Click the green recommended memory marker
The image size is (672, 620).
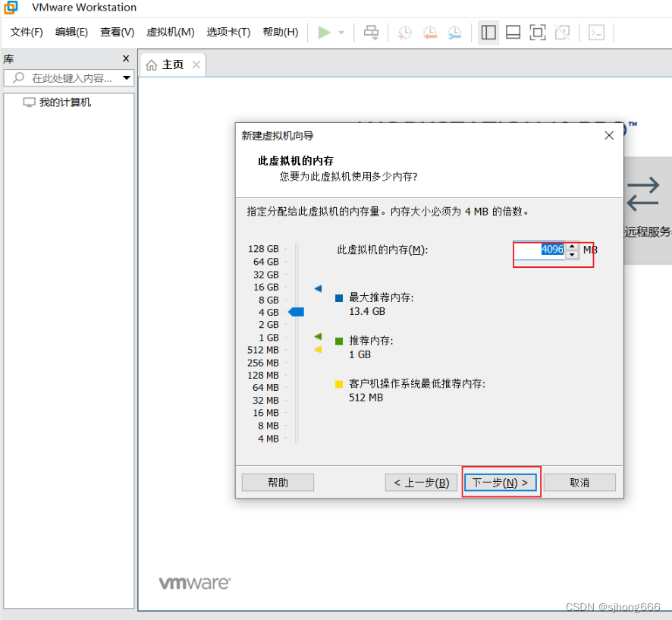(318, 337)
